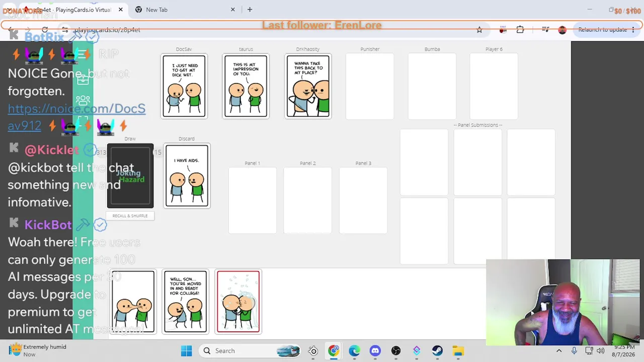Select DrkHaosity's 'Wanna take this back' card
The width and height of the screenshot is (644, 362).
tap(308, 86)
